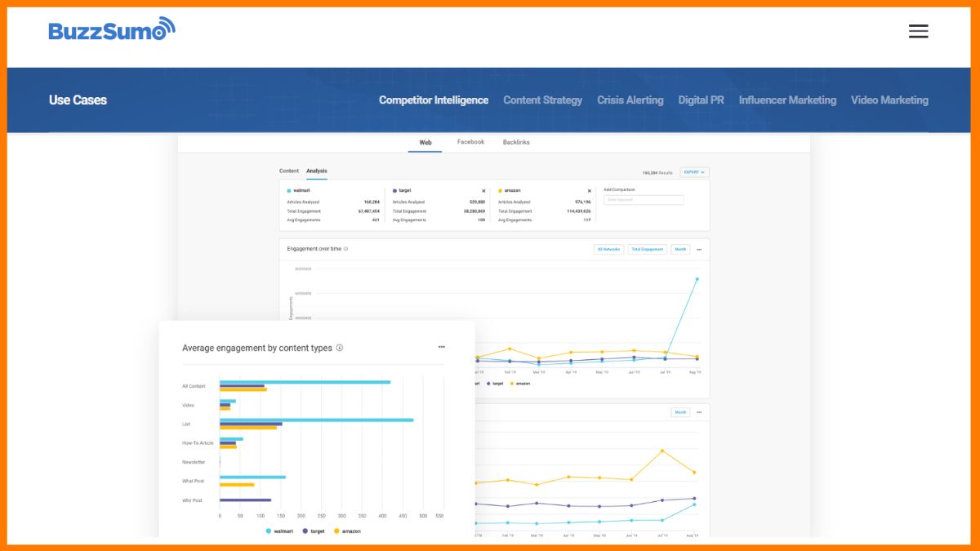Click the BuzzSumo logo
This screenshot has width=980, height=551.
point(112,29)
